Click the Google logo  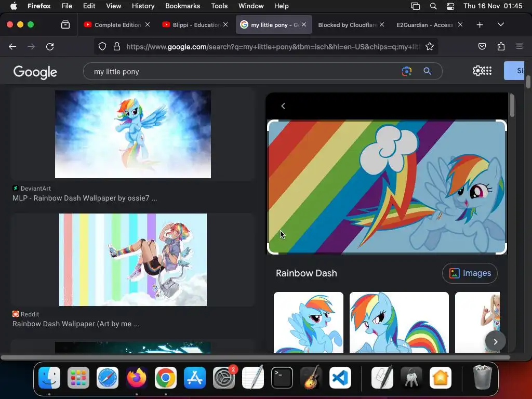coord(35,72)
